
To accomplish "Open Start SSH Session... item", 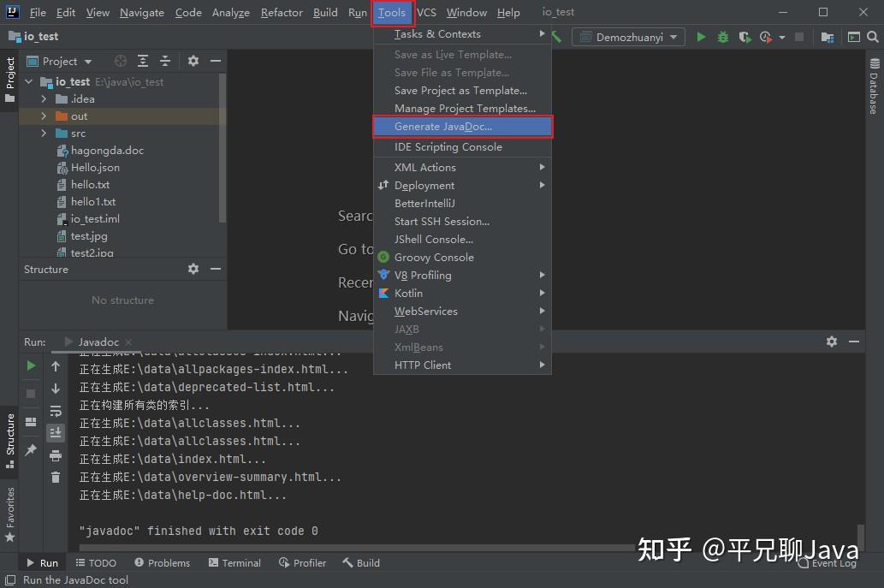I will pos(462,221).
